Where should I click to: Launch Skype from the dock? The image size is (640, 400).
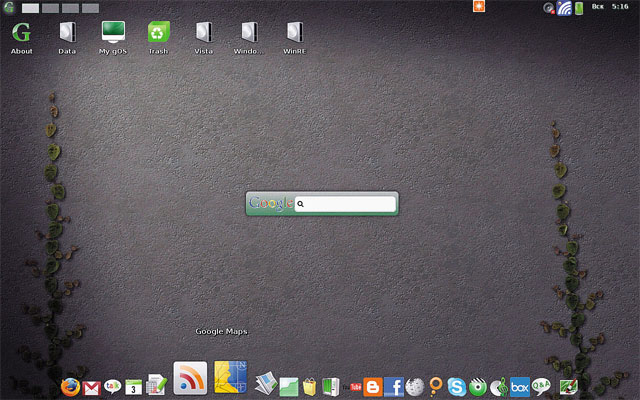[x=456, y=387]
